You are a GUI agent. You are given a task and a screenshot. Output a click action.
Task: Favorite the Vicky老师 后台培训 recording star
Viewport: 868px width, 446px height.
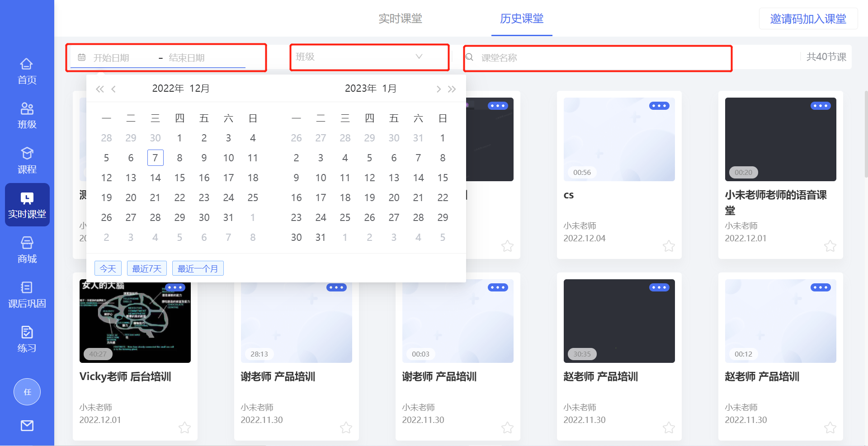click(185, 427)
